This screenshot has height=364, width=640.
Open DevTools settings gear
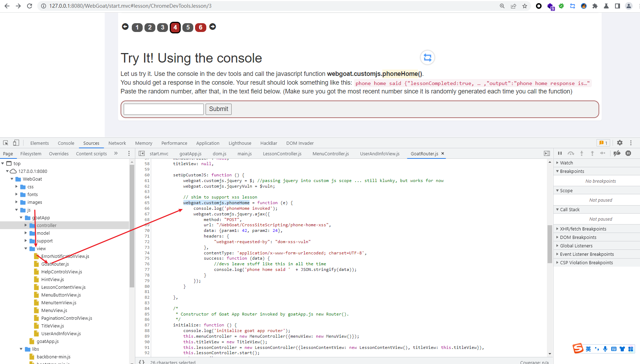[620, 143]
